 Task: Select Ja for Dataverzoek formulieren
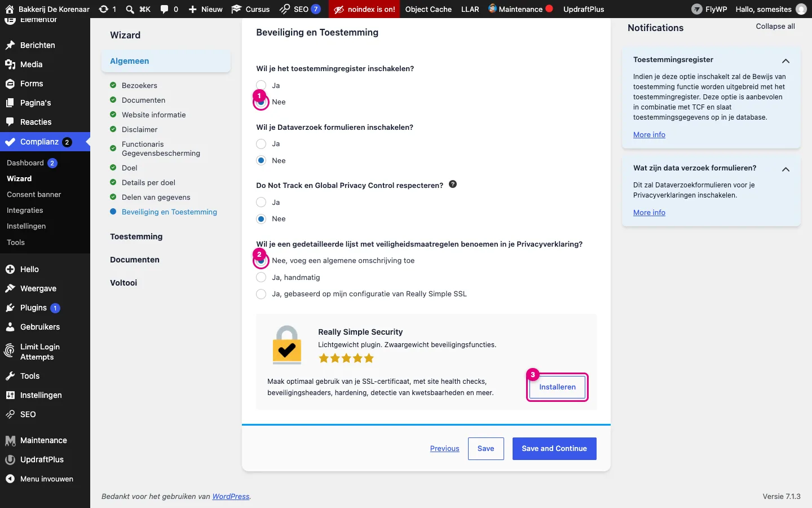click(x=261, y=144)
